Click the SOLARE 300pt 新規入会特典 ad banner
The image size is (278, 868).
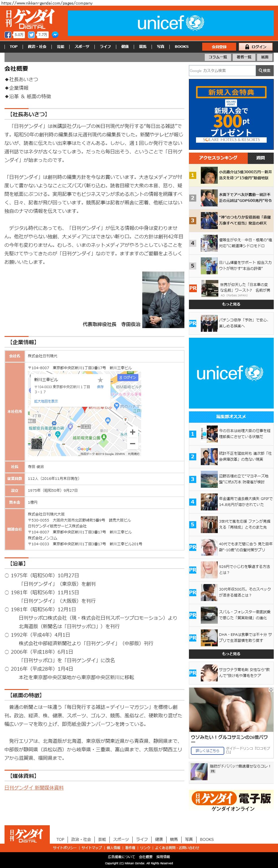point(231,114)
